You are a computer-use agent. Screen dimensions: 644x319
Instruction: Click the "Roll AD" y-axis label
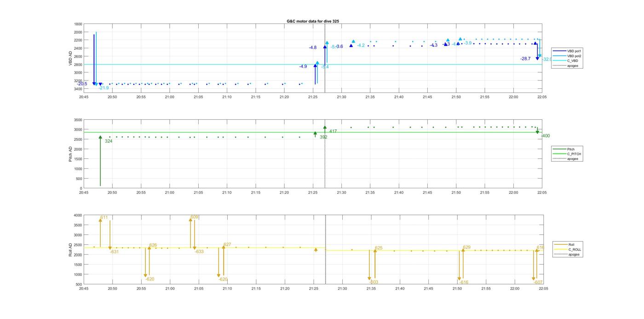[x=71, y=249]
